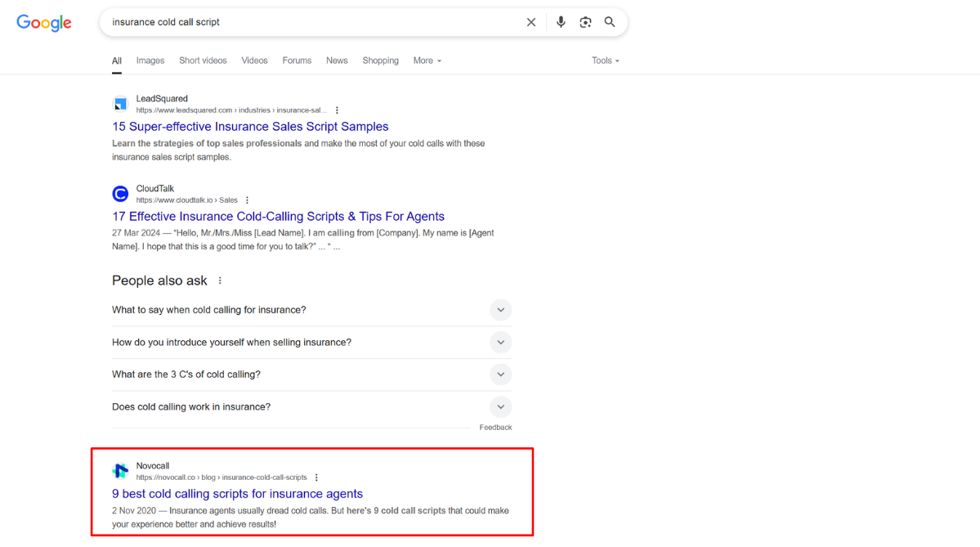Open the Tools dropdown
The image size is (980, 547).
606,61
